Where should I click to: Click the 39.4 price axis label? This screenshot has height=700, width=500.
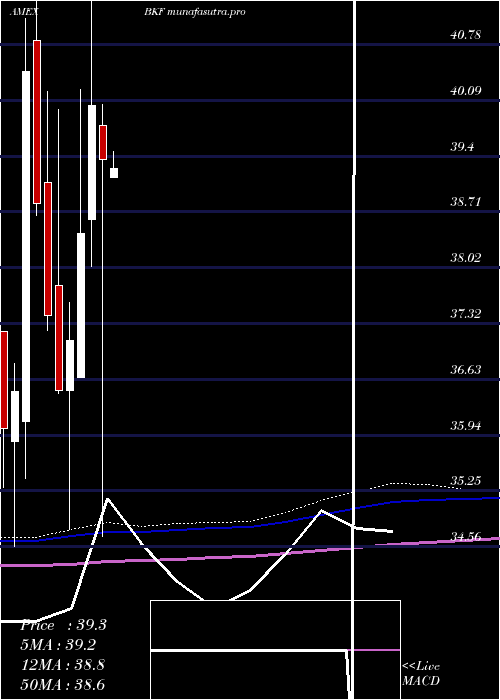click(x=462, y=146)
